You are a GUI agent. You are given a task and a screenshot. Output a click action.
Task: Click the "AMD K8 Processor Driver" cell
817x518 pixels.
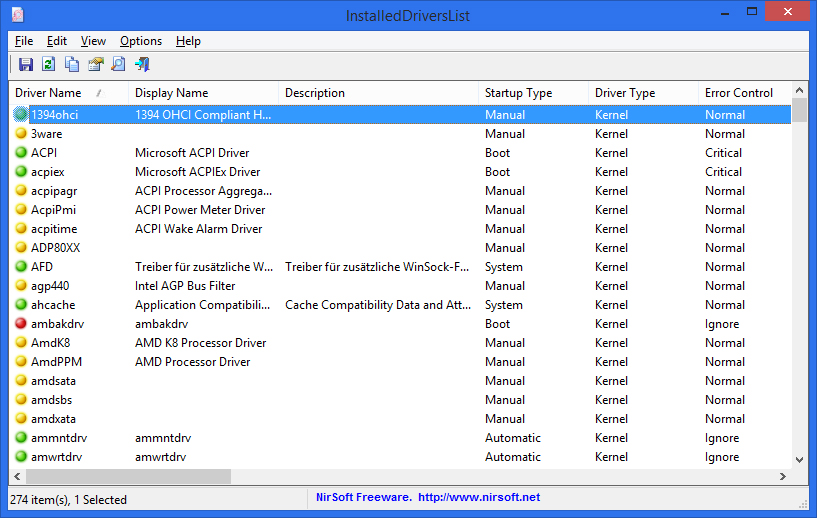coord(201,343)
